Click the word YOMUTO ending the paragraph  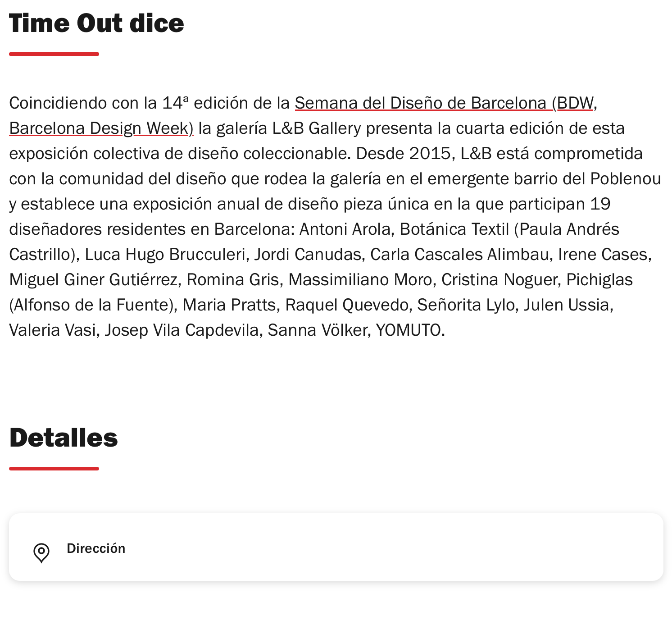point(408,330)
